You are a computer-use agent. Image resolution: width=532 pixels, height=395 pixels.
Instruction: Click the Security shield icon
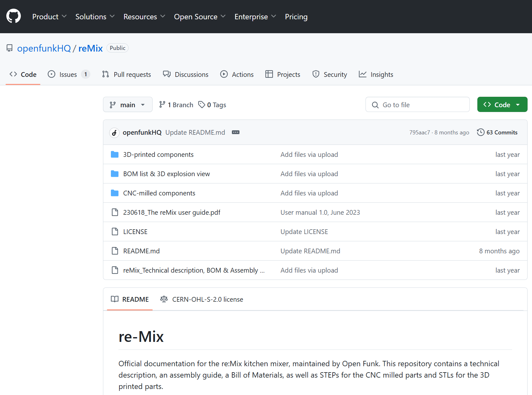[x=316, y=74]
